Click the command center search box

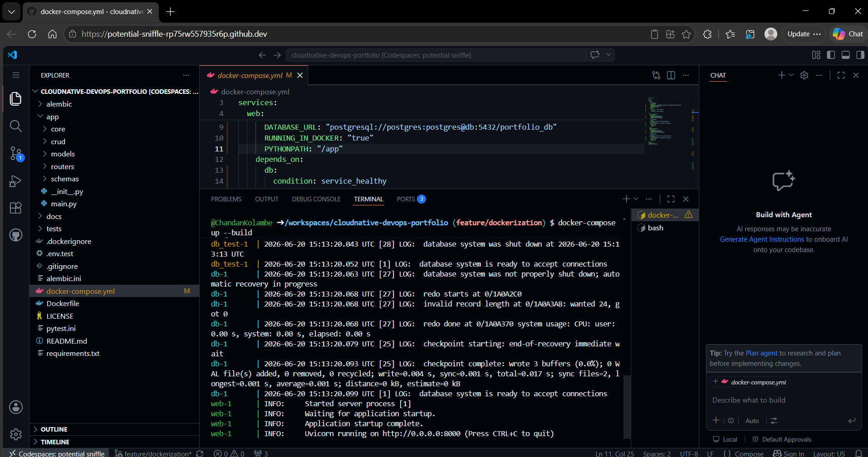436,55
